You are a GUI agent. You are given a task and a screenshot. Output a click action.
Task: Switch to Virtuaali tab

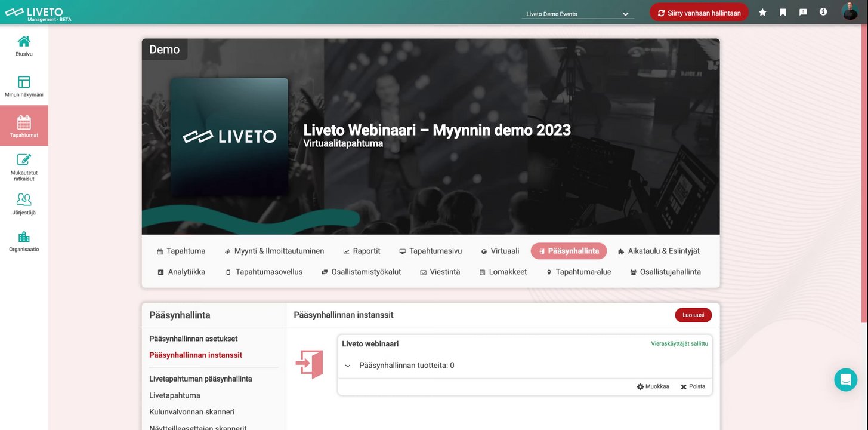click(x=500, y=251)
